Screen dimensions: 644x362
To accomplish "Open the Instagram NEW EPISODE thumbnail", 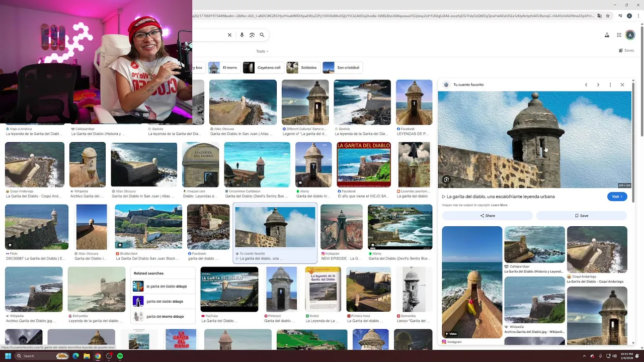I will pos(342,227).
